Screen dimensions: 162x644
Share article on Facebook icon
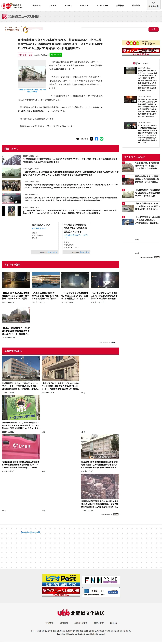click(x=97, y=139)
